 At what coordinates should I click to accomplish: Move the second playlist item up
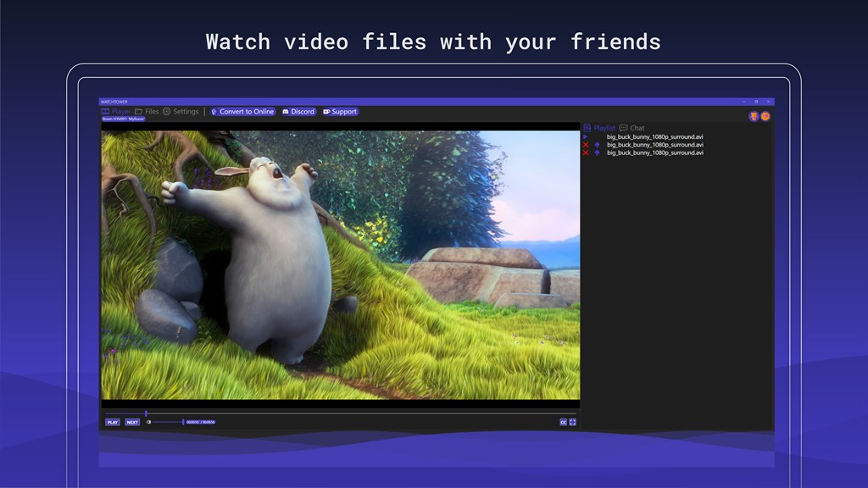(598, 144)
